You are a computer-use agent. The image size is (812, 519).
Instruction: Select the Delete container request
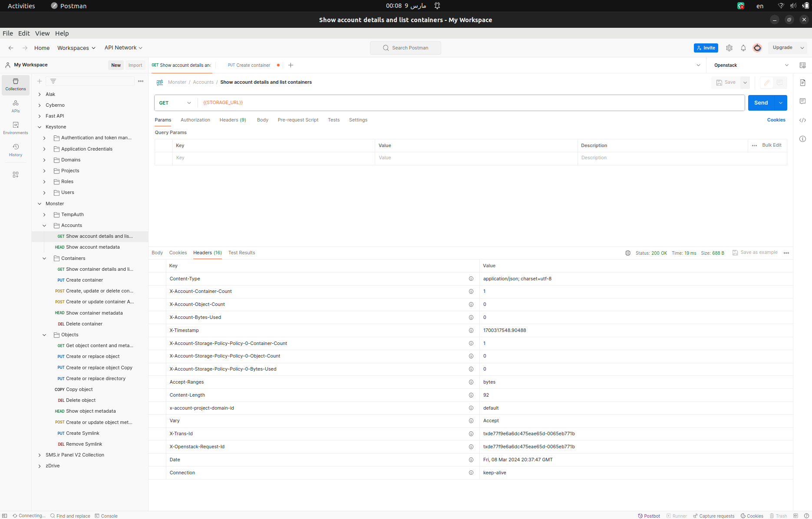click(x=84, y=324)
